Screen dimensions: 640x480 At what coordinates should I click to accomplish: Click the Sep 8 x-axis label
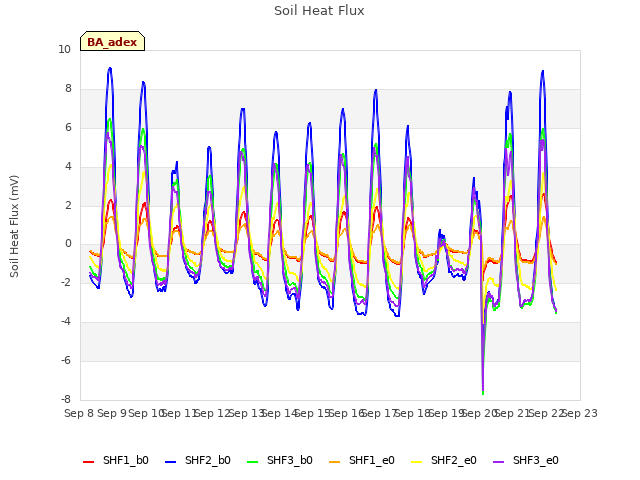point(79,413)
